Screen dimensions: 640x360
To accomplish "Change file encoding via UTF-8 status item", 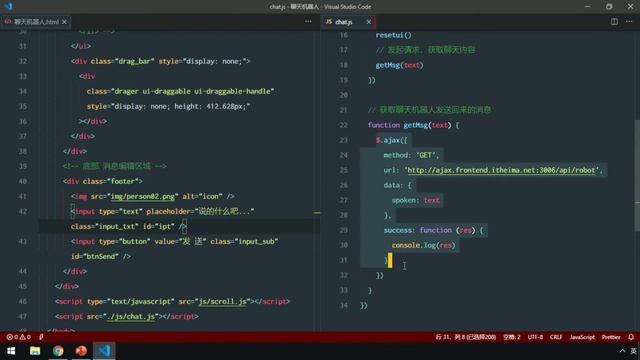I will (535, 337).
